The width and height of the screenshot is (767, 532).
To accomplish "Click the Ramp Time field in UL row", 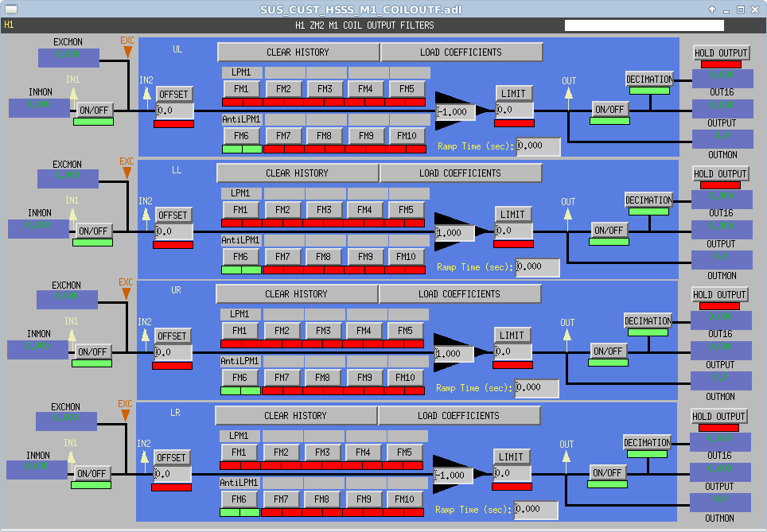I will [x=538, y=146].
